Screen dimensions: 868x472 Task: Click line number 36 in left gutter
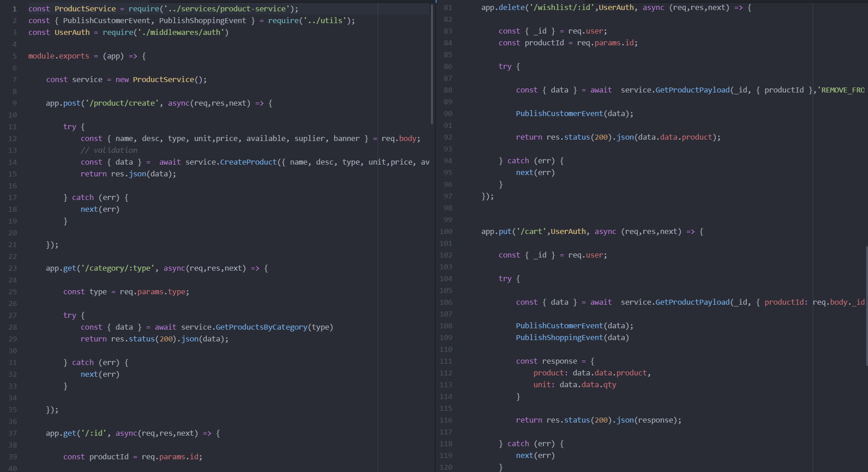[12, 421]
